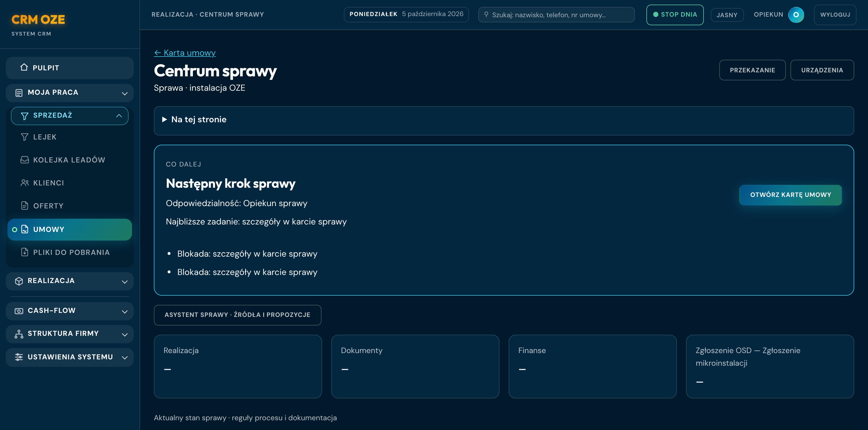Open the Klienci menu item

[70, 183]
